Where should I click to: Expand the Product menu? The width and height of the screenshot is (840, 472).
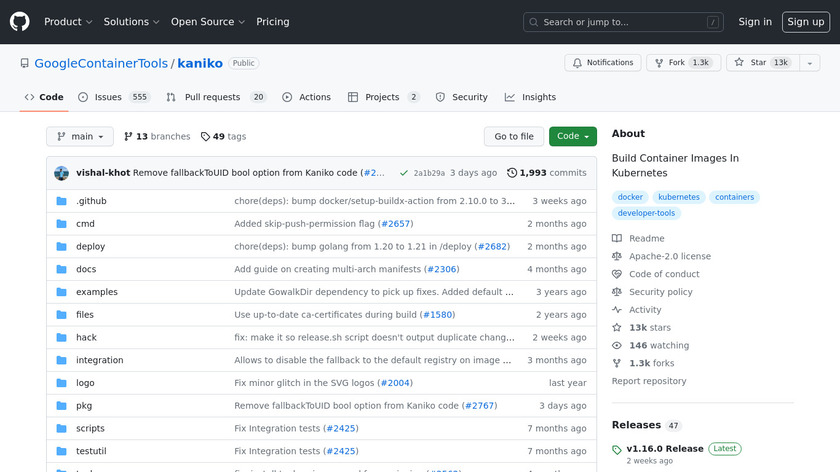point(68,22)
